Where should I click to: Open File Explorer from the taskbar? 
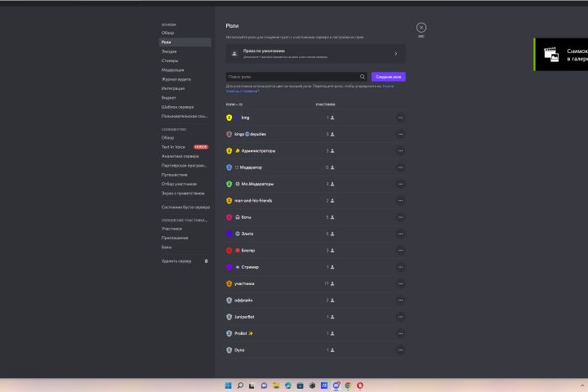tap(276, 385)
